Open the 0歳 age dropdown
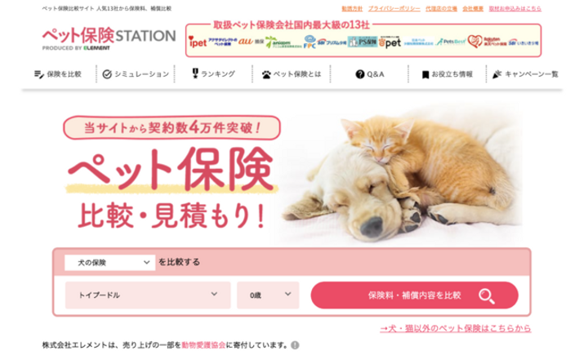The image size is (588, 364). pos(268,295)
